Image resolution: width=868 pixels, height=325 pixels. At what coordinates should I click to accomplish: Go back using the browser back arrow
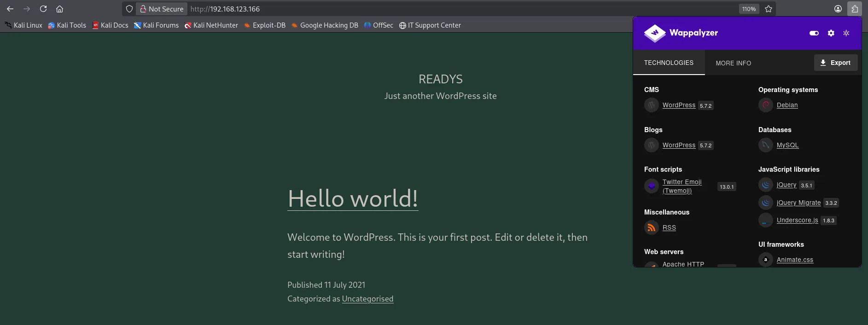(10, 9)
